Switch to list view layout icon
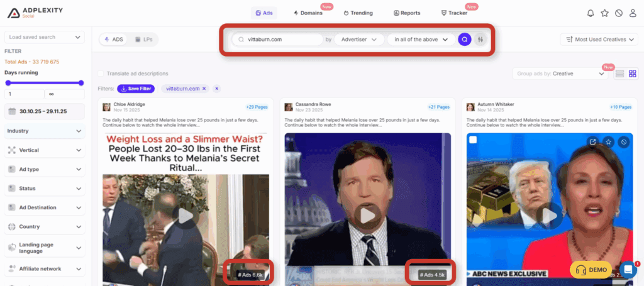Image resolution: width=644 pixels, height=286 pixels. point(619,74)
